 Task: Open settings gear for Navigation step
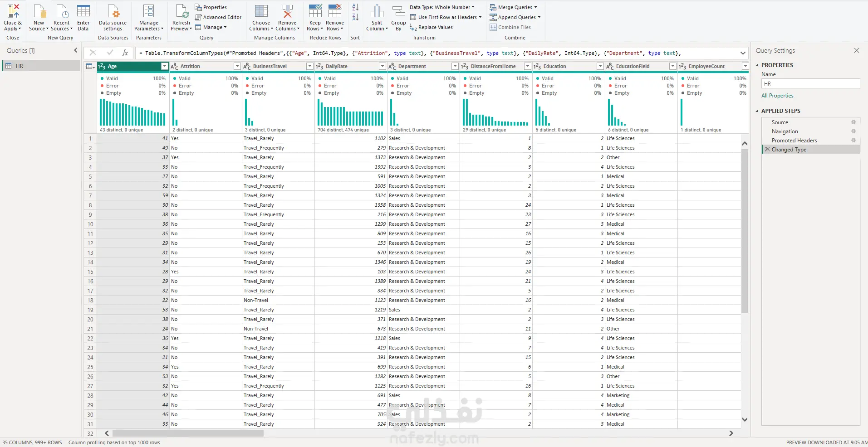pyautogui.click(x=853, y=131)
